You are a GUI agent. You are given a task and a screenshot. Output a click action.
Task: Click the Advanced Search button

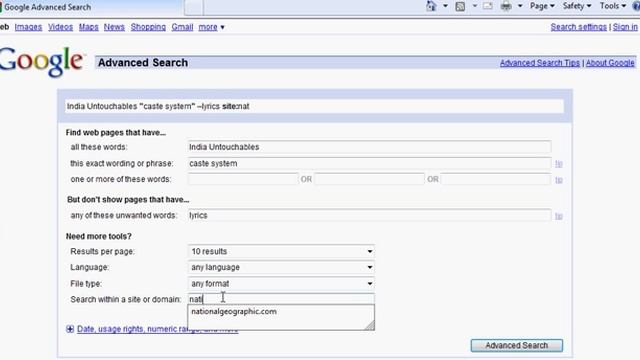[517, 345]
